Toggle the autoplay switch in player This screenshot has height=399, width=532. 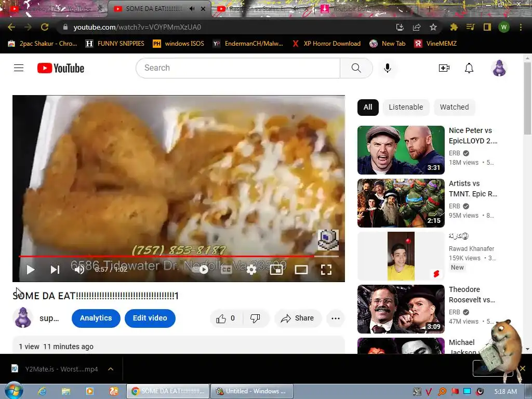click(x=200, y=270)
